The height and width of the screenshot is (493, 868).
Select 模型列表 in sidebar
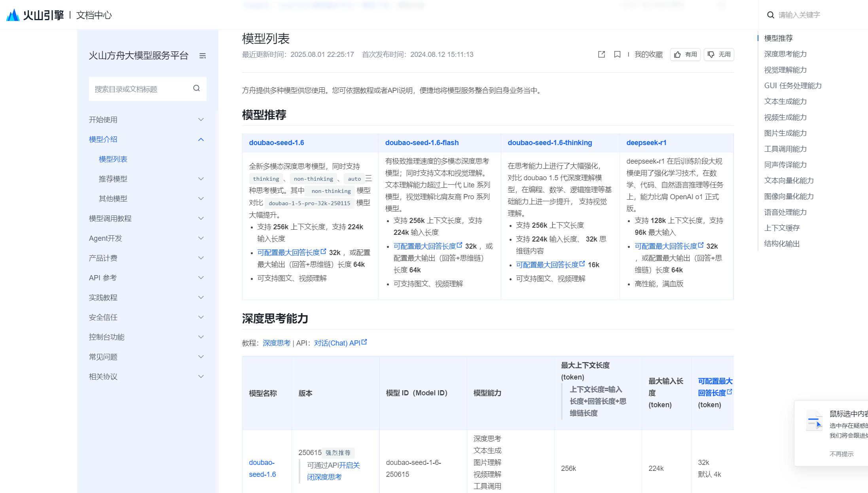113,159
